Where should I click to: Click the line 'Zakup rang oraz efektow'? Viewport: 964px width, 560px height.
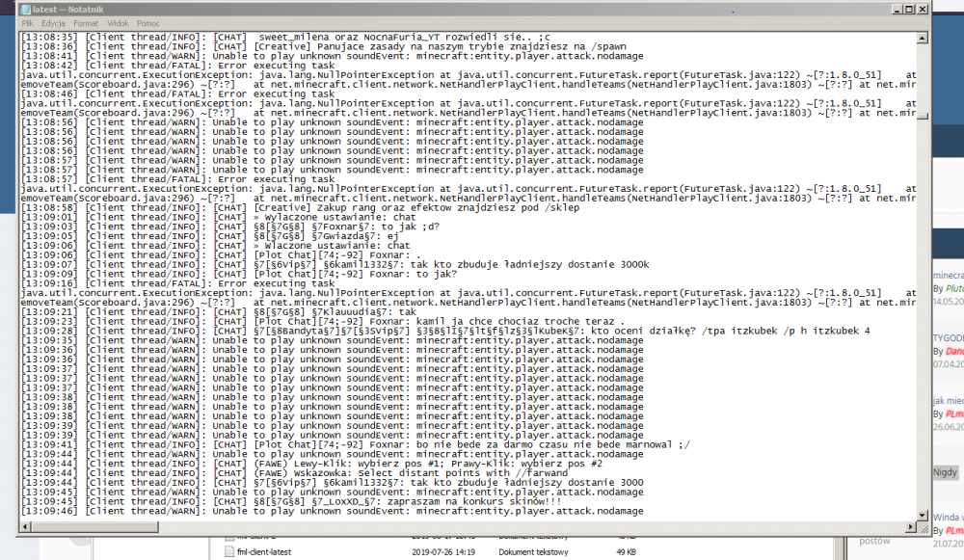click(300, 208)
